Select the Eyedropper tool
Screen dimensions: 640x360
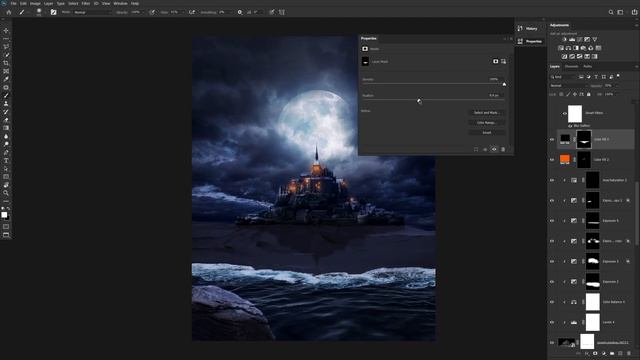point(6,79)
